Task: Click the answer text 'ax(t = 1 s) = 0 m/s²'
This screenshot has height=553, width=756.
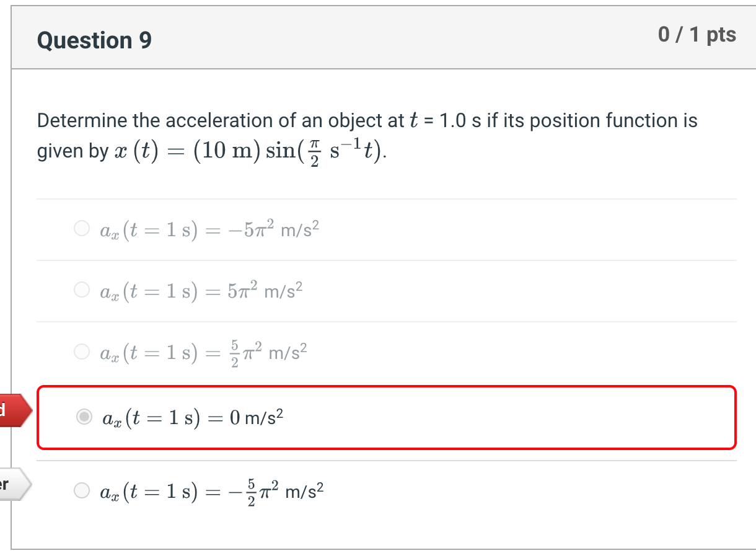Action: [192, 418]
